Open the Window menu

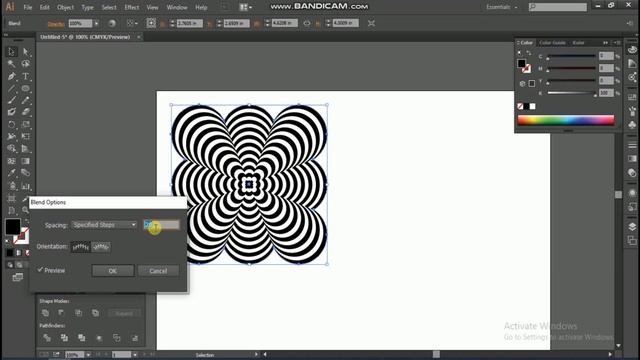[x=177, y=7]
